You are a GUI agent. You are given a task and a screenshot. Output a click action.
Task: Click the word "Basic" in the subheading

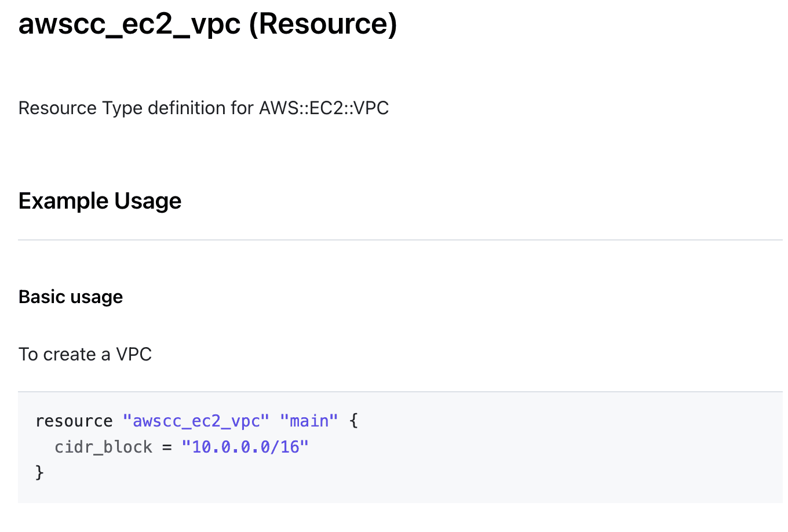(42, 297)
